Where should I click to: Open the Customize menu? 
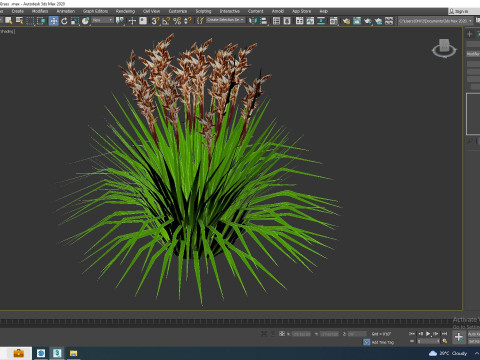tap(178, 11)
